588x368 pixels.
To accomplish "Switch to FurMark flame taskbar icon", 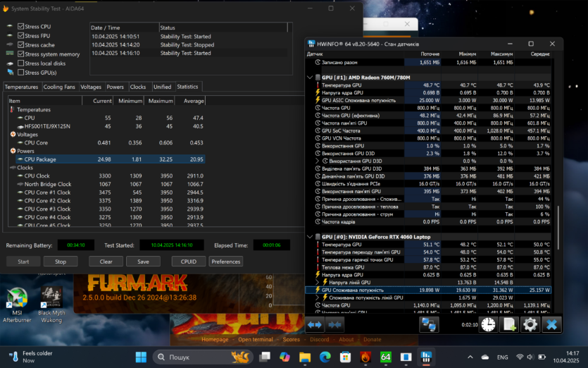I will (365, 357).
